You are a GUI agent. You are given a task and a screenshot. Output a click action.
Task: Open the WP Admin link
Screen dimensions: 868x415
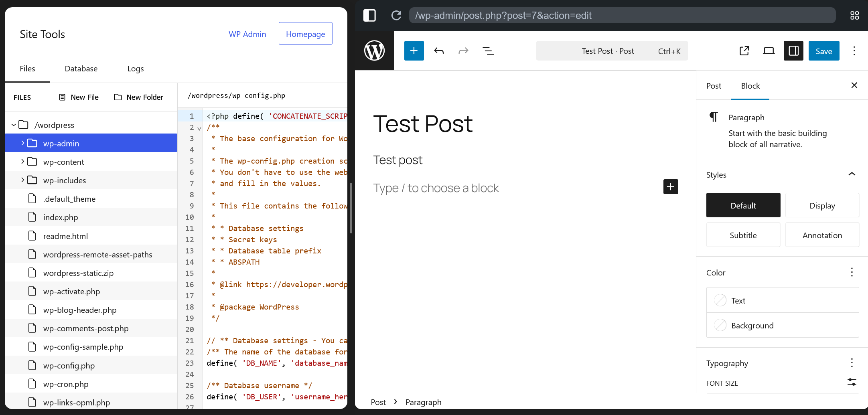247,34
